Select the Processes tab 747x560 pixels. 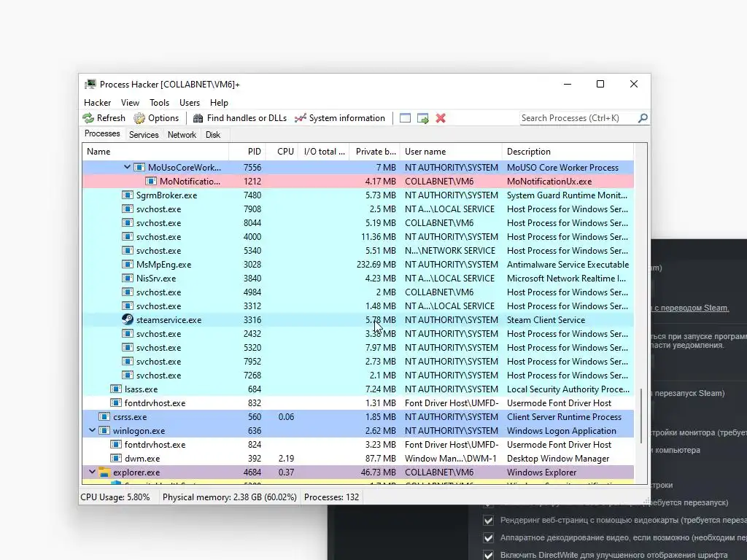coord(102,134)
